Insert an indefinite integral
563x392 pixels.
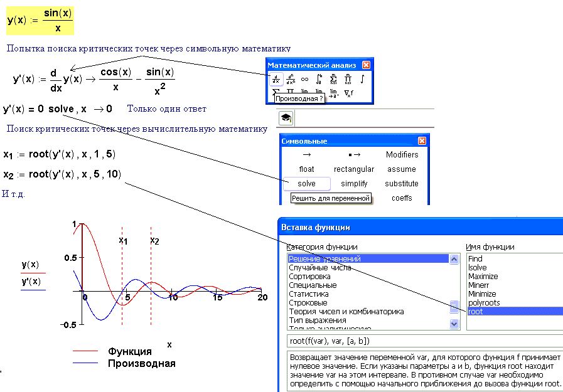(362, 79)
